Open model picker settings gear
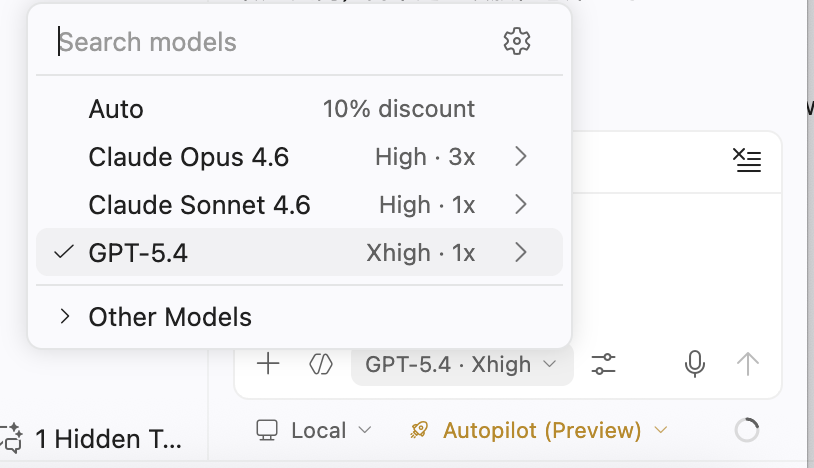Viewport: 814px width, 468px height. 516,42
